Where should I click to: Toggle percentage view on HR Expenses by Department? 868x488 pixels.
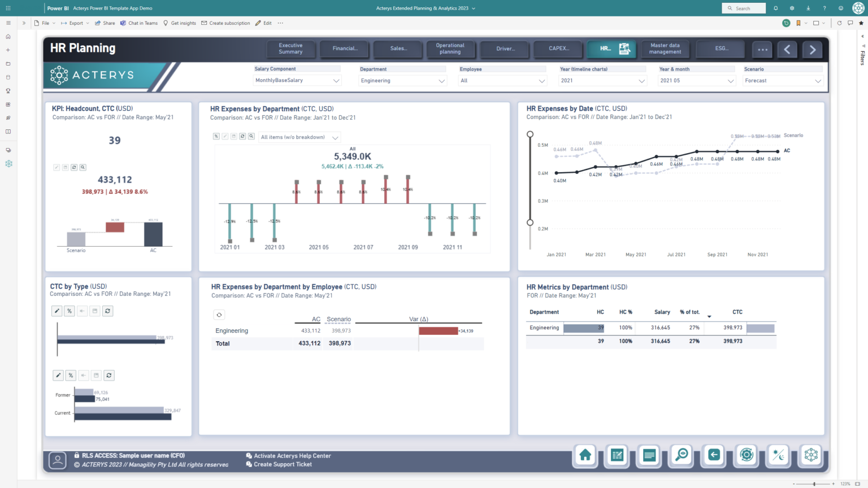point(216,136)
